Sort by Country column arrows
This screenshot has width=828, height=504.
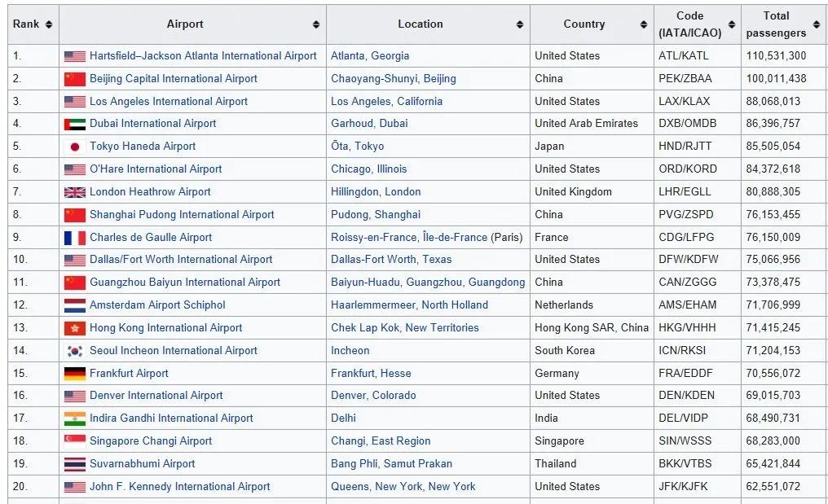coord(644,24)
